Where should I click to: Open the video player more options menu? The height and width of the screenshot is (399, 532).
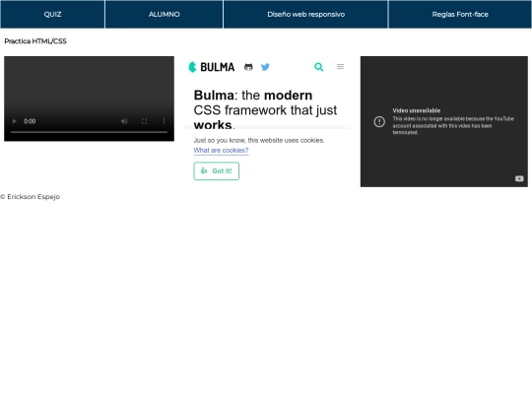coord(164,121)
